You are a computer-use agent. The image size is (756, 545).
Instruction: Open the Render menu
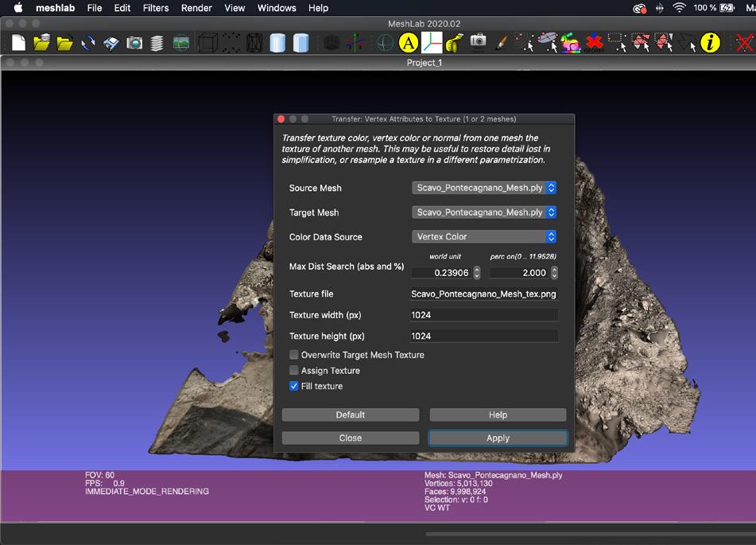[196, 8]
